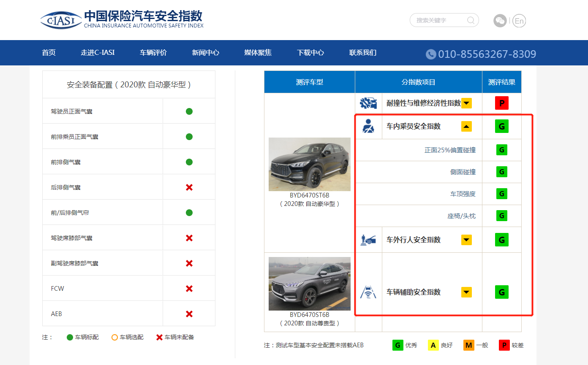Image resolution: width=588 pixels, height=365 pixels.
Task: Click the phone icon beside hotline number
Action: tap(431, 54)
